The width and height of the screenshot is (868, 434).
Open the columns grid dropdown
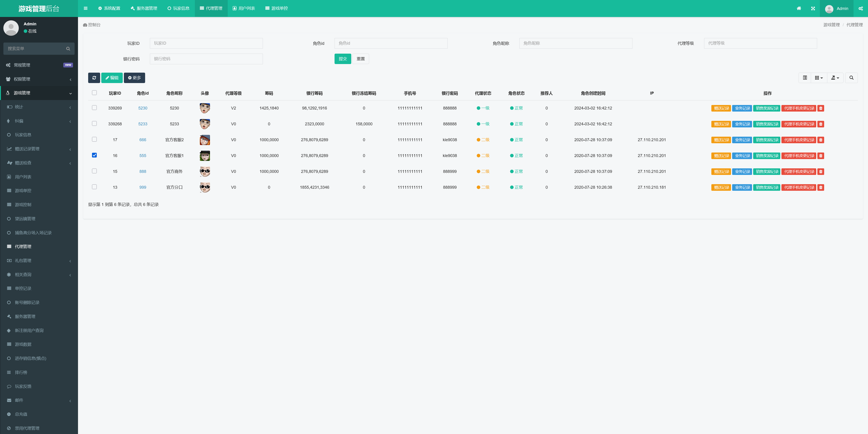click(818, 78)
